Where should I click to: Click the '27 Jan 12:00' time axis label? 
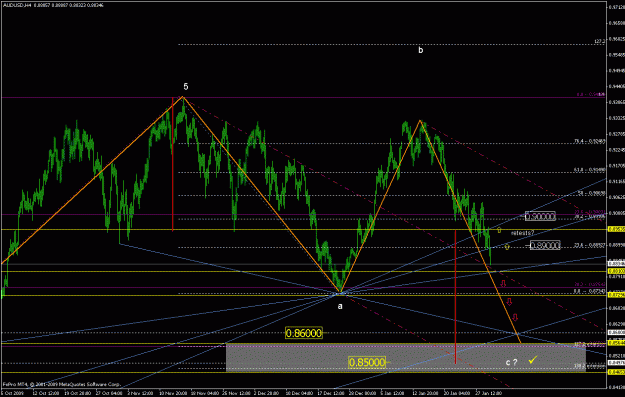coord(489,393)
